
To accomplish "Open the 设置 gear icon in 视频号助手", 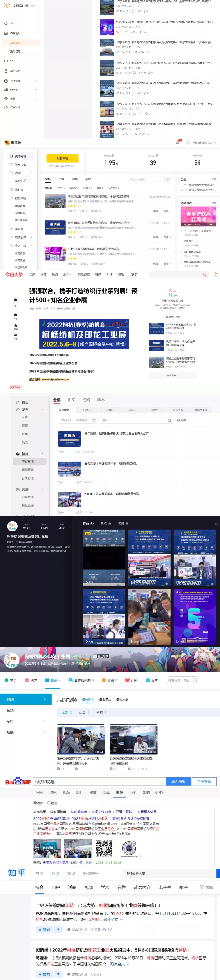I will (6, 98).
